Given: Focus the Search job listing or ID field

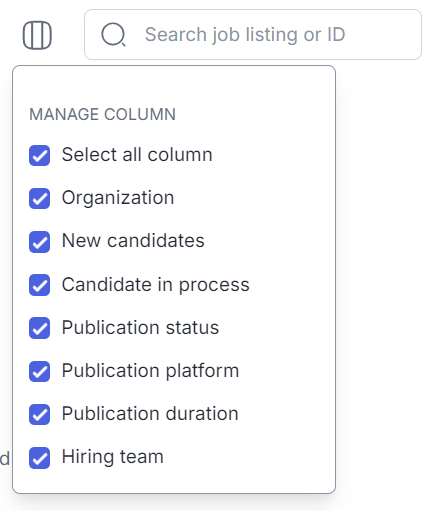Looking at the screenshot, I should point(253,34).
